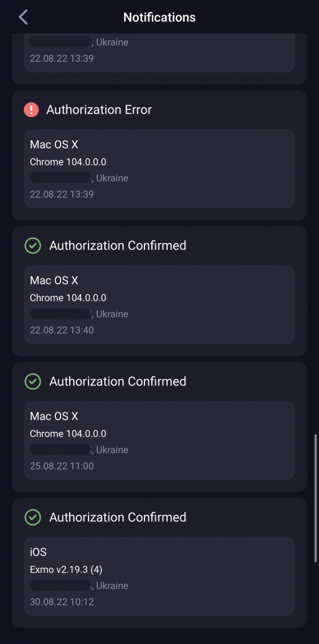The width and height of the screenshot is (319, 644).
Task: Open the Authorization Error notification title
Action: [99, 109]
